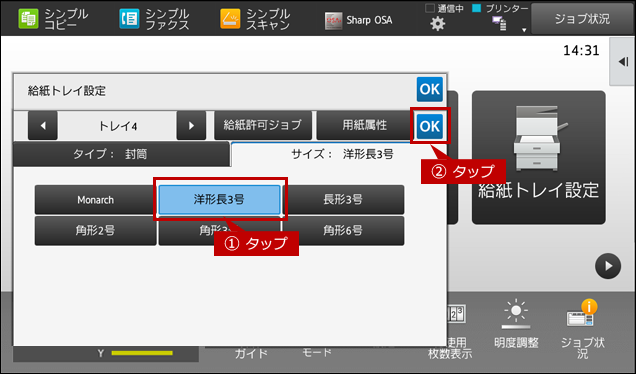Viewport: 636px width, 374px height.
Task: Choose the 角形2号 envelope size
Action: tap(95, 230)
